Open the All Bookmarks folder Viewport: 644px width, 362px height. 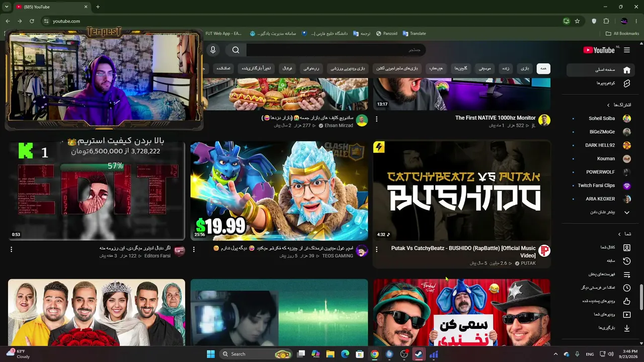point(622,34)
